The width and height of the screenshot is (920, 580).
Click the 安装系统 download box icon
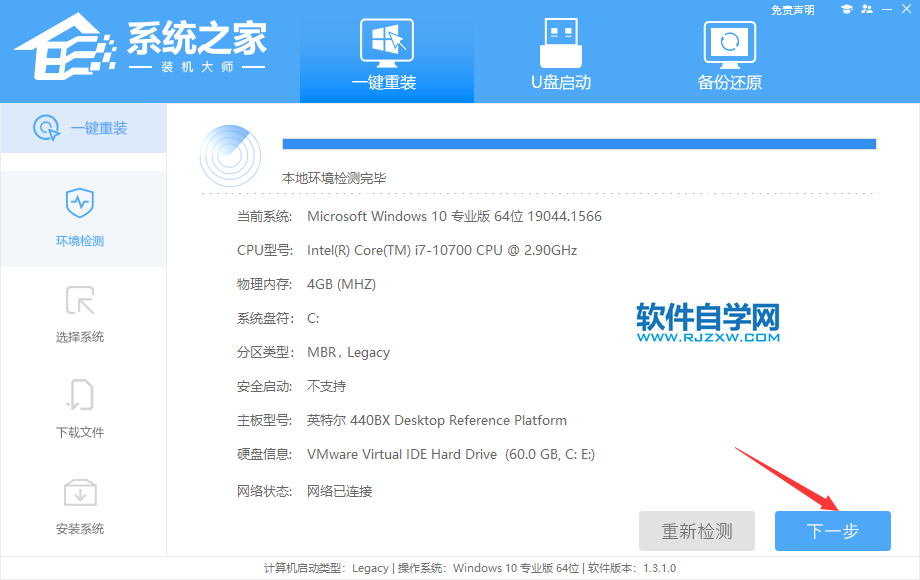80,493
